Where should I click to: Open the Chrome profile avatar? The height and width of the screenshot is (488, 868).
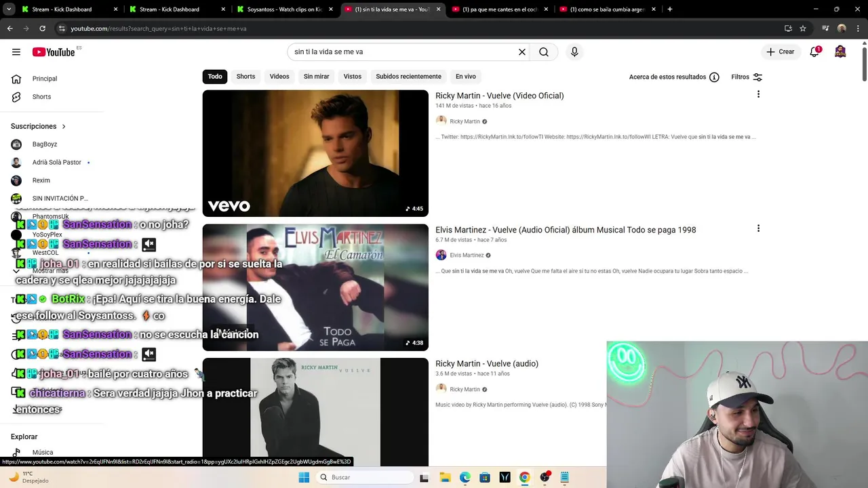(x=842, y=28)
